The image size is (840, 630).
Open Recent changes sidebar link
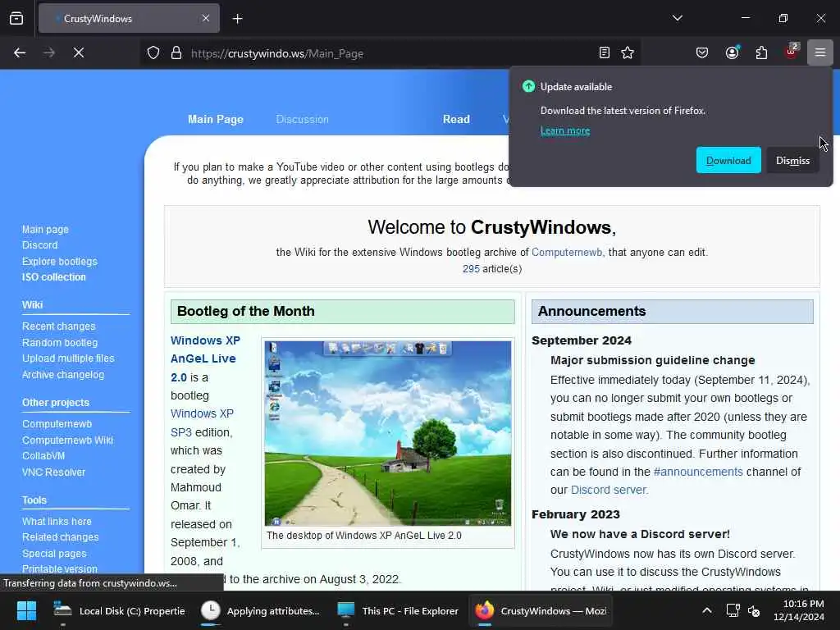[58, 326]
